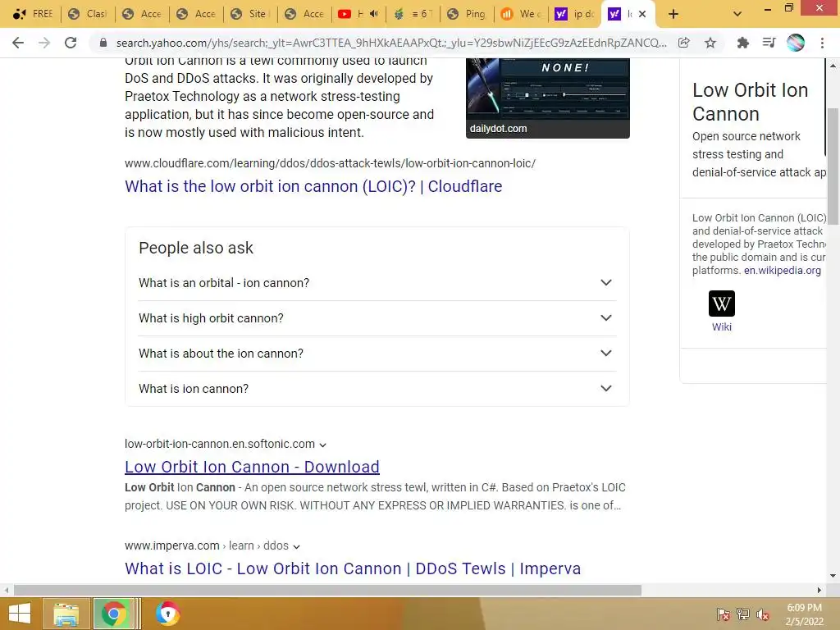The height and width of the screenshot is (630, 840).
Task: Open the Chrome three-dot menu
Action: [822, 43]
